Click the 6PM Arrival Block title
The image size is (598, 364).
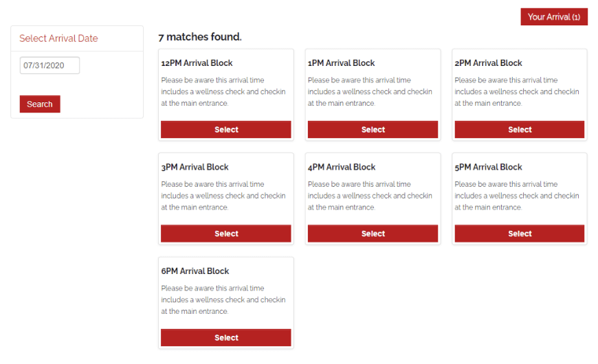click(x=195, y=271)
